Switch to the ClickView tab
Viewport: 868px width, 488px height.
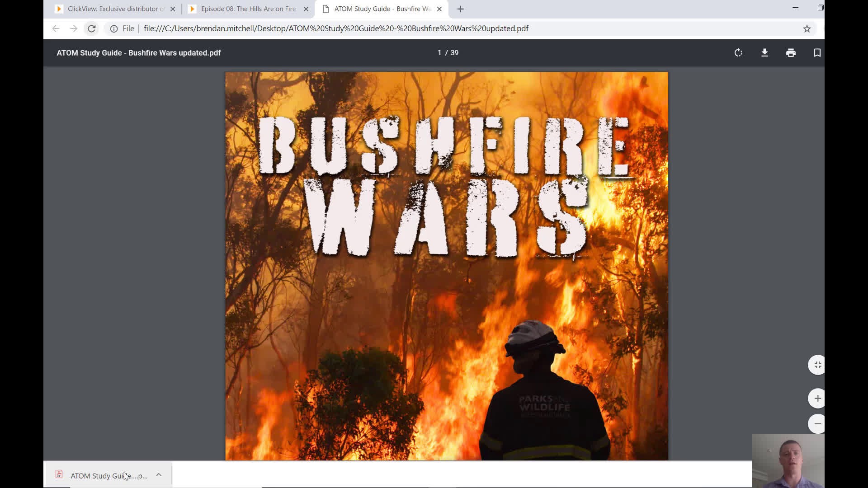pos(115,9)
